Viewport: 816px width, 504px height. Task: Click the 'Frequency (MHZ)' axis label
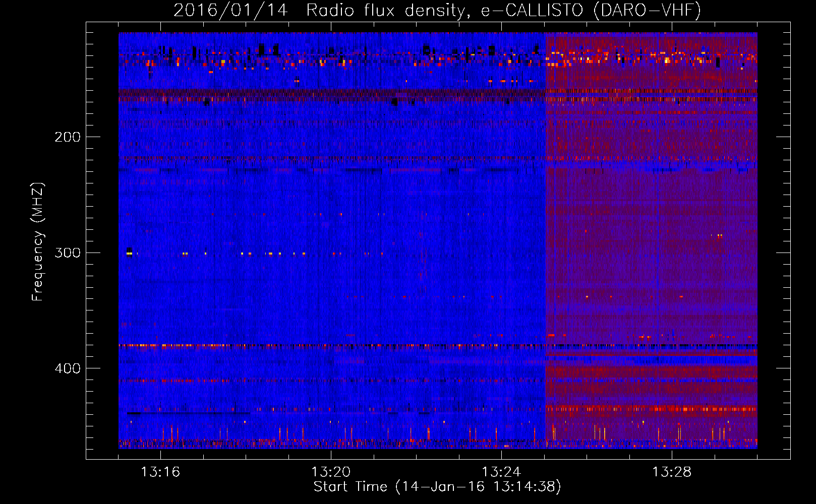[x=38, y=242]
